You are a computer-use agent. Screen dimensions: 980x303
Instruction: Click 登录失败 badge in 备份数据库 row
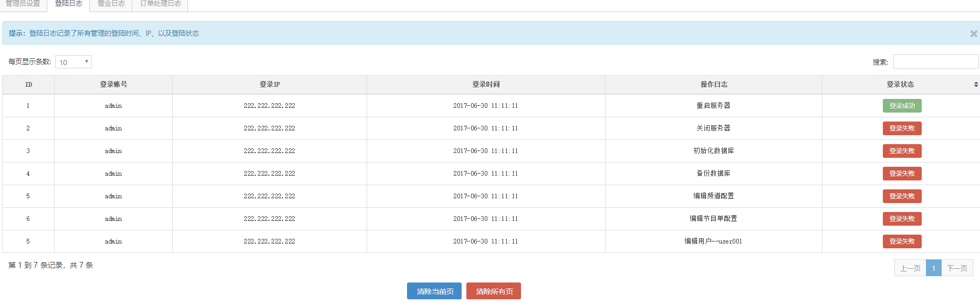902,174
